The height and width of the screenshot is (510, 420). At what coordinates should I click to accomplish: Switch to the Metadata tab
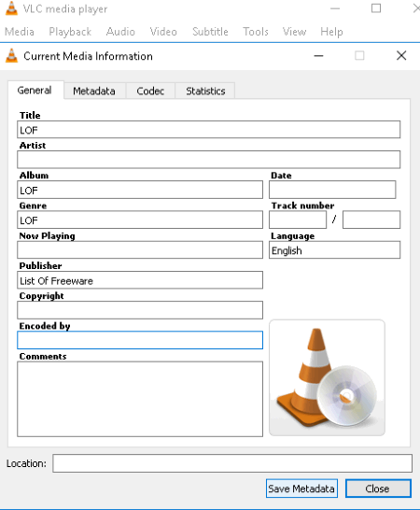(x=94, y=91)
